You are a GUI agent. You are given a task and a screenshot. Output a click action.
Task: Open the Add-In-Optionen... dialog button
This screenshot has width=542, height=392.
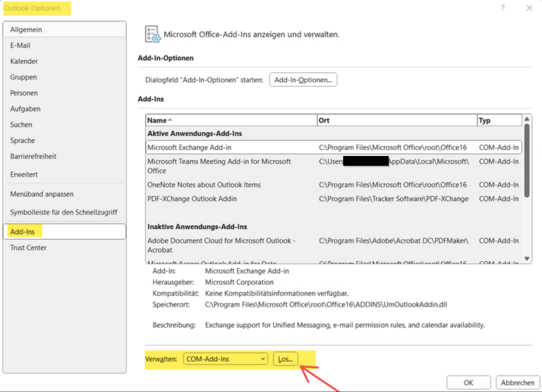click(303, 80)
